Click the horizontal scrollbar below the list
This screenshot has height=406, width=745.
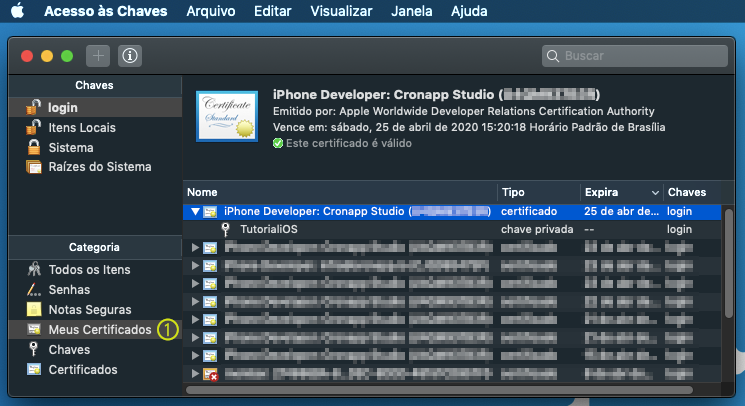(439, 390)
